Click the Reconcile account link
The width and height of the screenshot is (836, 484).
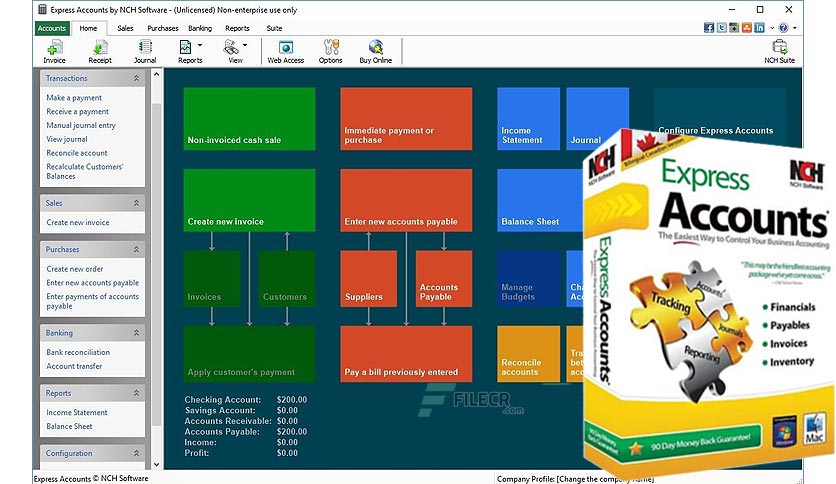[x=77, y=153]
